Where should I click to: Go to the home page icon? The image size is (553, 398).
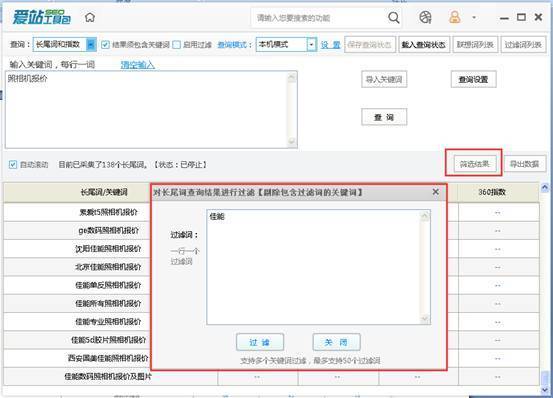[x=90, y=17]
